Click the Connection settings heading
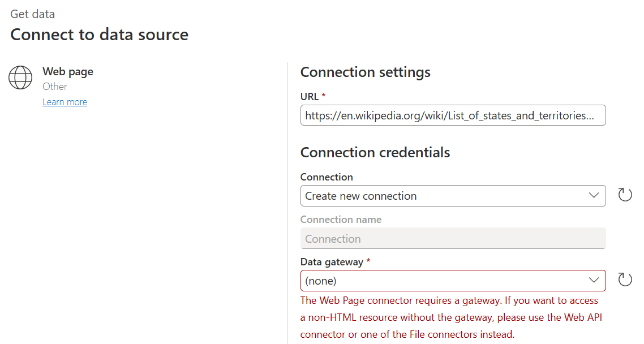Image resolution: width=644 pixels, height=344 pixels. pos(365,72)
